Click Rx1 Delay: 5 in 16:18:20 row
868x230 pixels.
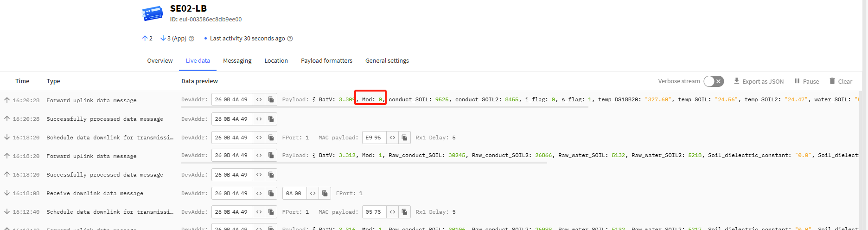click(x=435, y=138)
